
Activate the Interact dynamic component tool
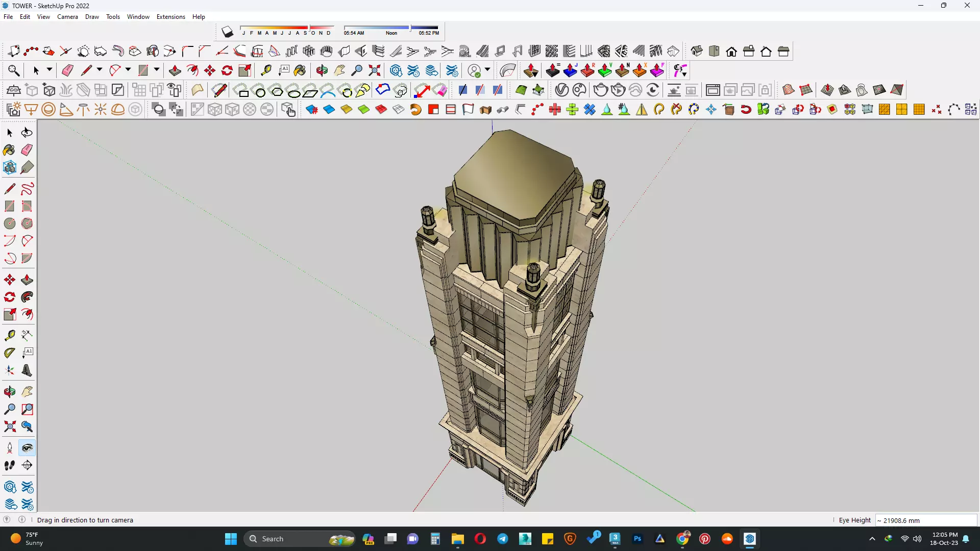(x=288, y=110)
